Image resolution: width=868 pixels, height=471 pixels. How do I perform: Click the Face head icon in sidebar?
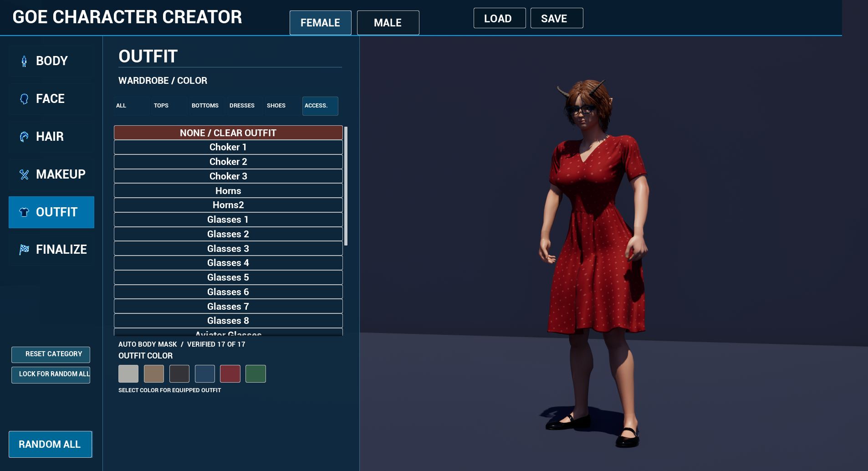[24, 99]
